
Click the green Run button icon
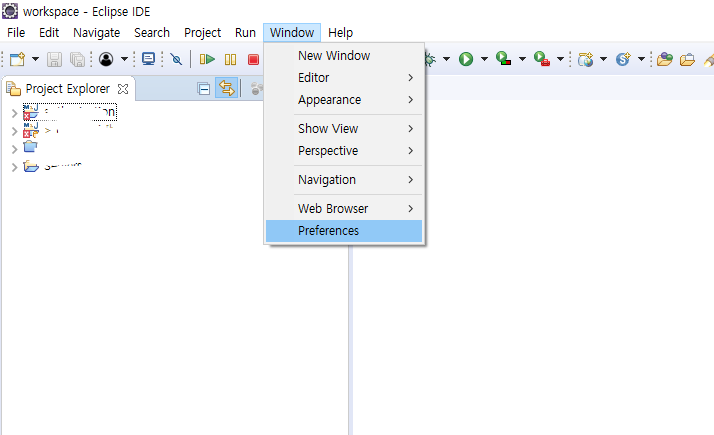[x=466, y=59]
